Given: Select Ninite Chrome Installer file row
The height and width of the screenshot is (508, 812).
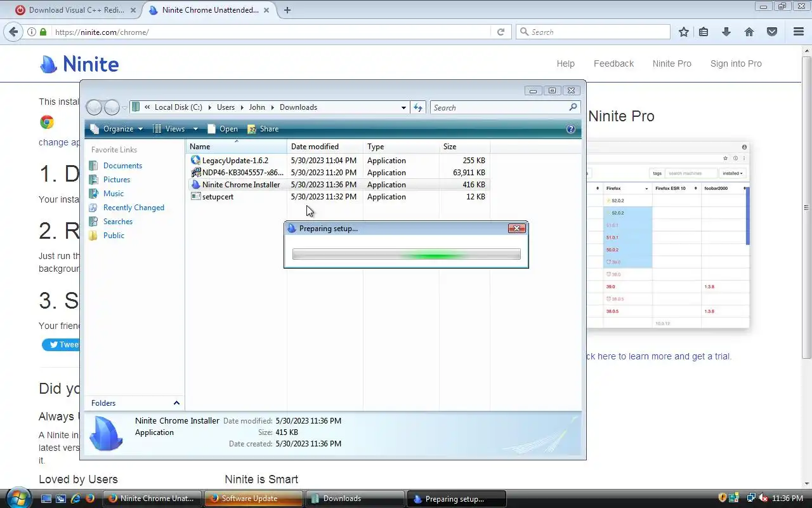Looking at the screenshot, I should 339,185.
